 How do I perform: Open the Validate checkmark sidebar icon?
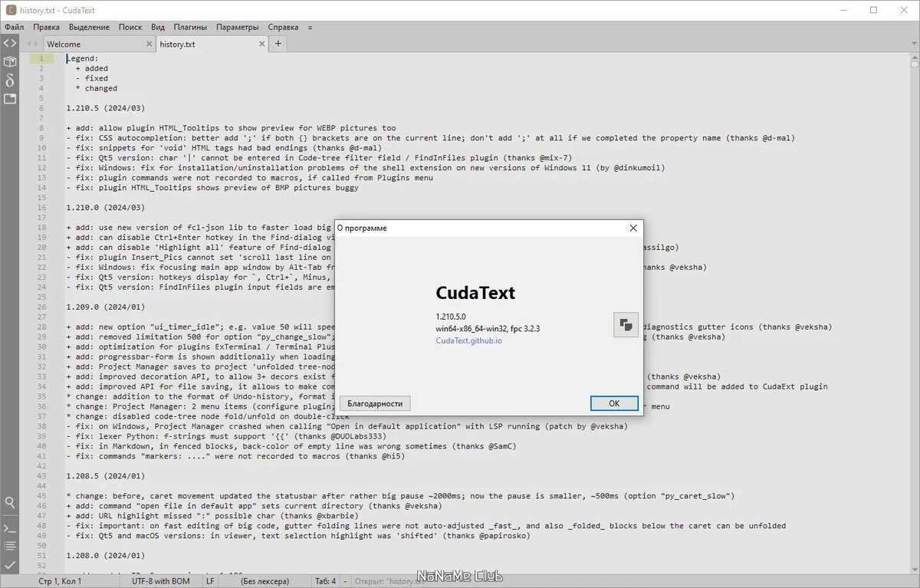tap(9, 564)
